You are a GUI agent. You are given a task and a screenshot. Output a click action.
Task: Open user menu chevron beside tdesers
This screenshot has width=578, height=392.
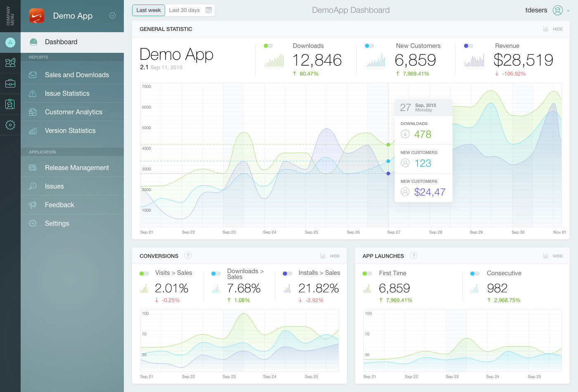click(569, 11)
